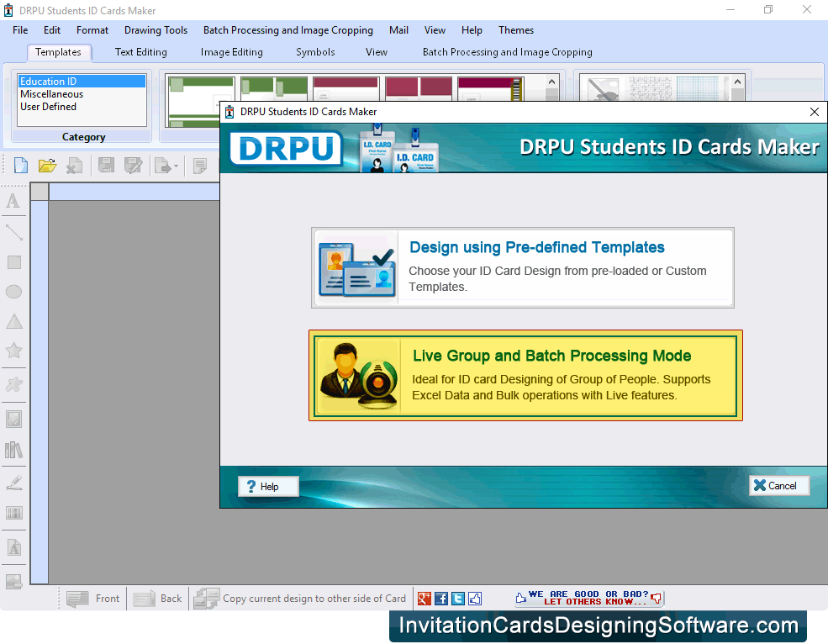The image size is (828, 644).
Task: Select Education ID category
Action: (82, 82)
